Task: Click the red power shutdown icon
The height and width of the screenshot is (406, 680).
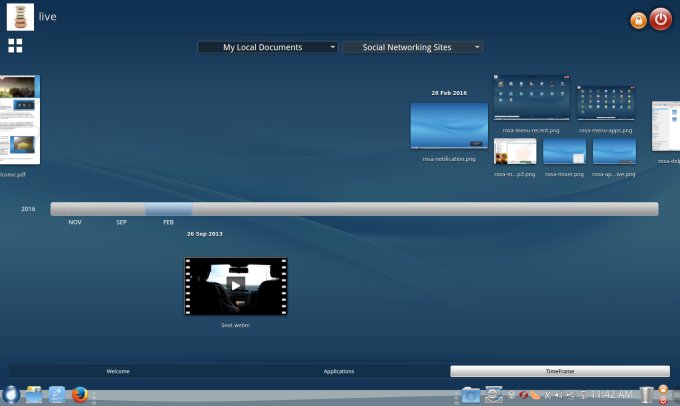Action: tap(661, 19)
